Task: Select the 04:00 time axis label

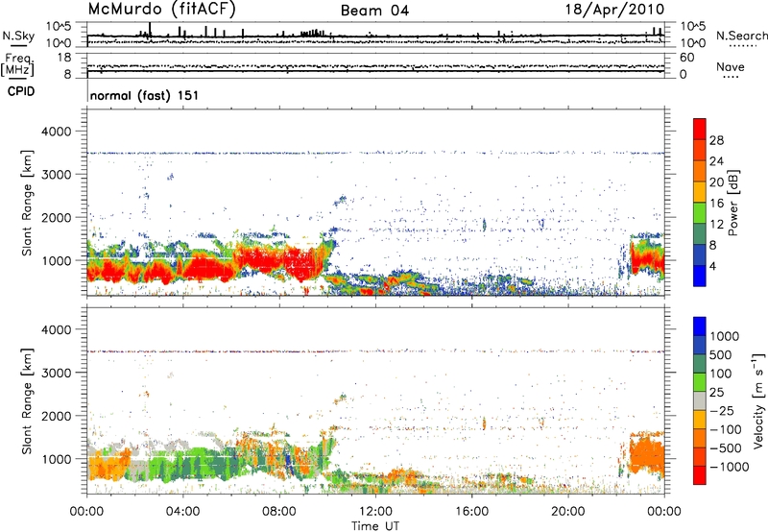Action: (182, 512)
